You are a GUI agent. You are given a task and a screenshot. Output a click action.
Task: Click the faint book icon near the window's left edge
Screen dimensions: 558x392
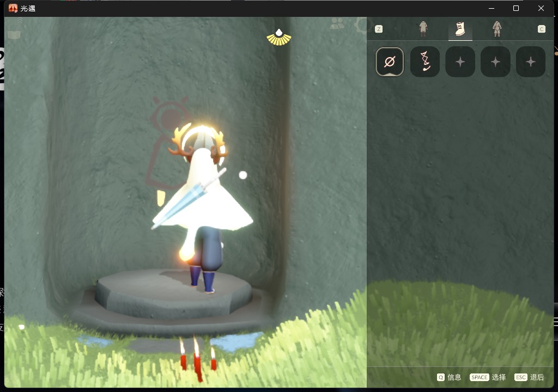click(14, 34)
